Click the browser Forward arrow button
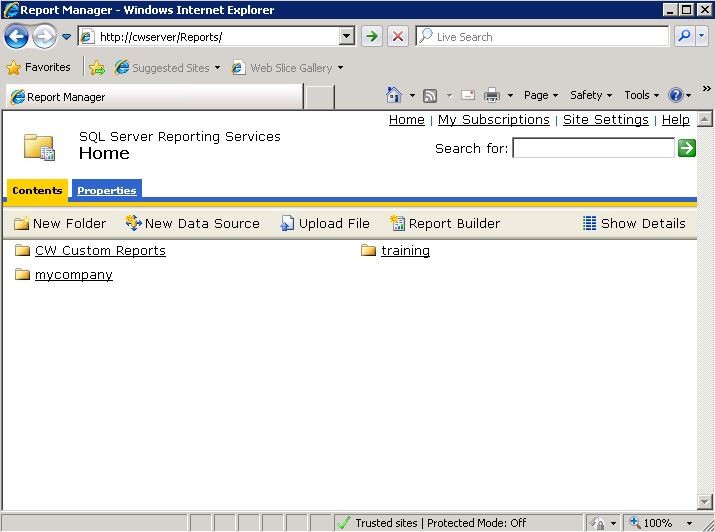 pos(45,36)
